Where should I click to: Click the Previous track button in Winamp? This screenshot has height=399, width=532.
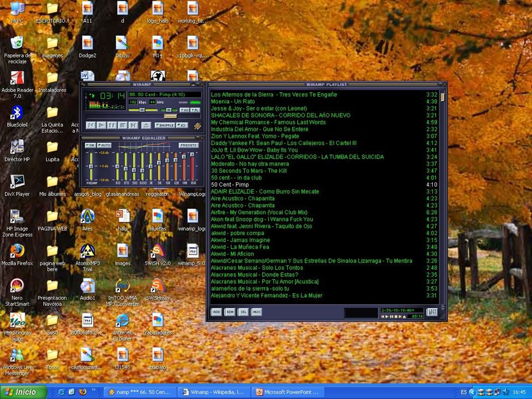(x=90, y=125)
